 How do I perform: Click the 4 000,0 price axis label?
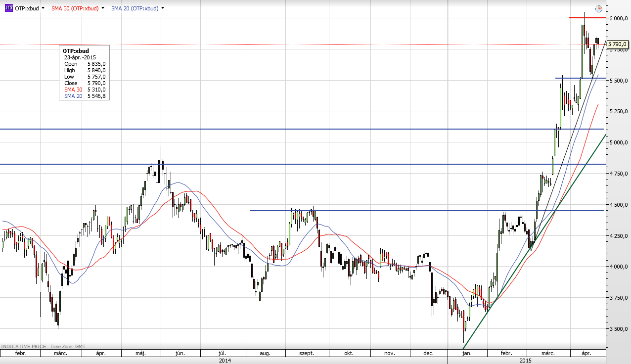point(618,267)
